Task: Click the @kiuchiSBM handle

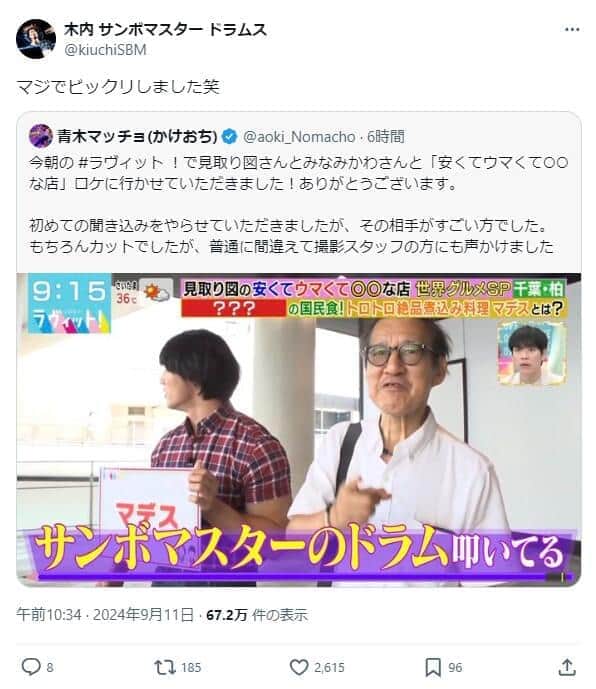Action: (105, 50)
